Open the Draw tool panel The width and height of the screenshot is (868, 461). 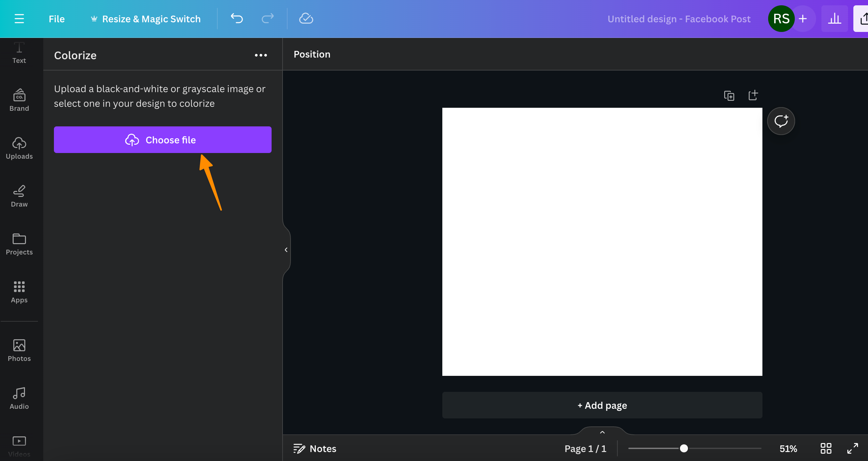click(x=19, y=195)
